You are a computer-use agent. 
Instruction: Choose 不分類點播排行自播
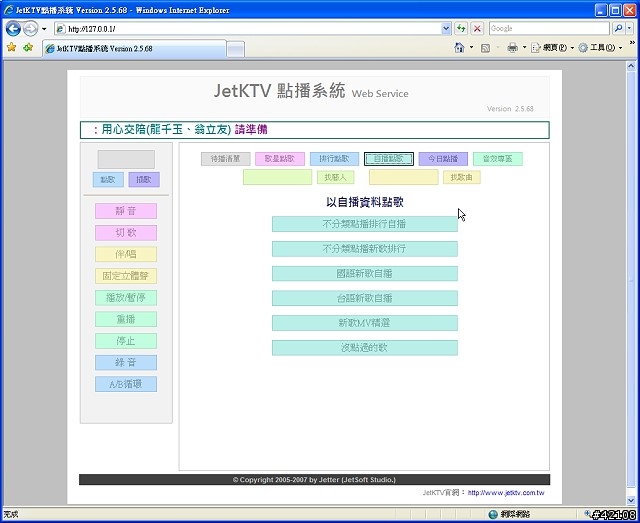coord(365,224)
